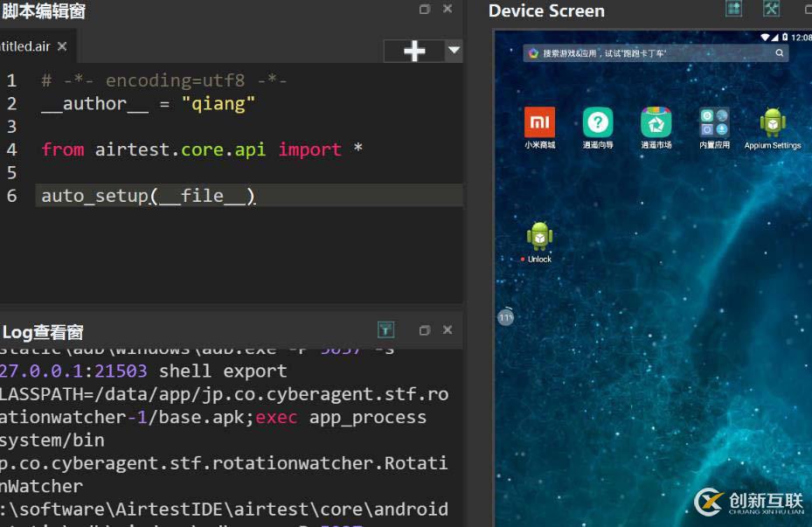
Task: Float the script editor panel
Action: tap(425, 10)
